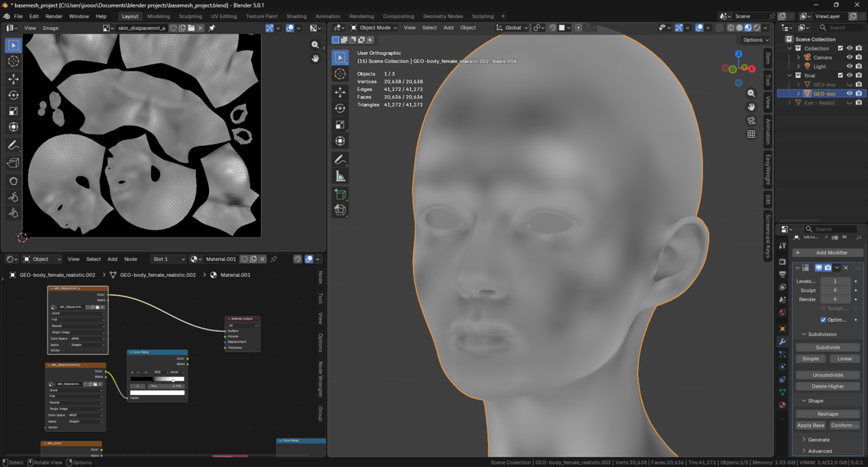This screenshot has height=467, width=868.
Task: Click Add Modifier button
Action: point(828,253)
